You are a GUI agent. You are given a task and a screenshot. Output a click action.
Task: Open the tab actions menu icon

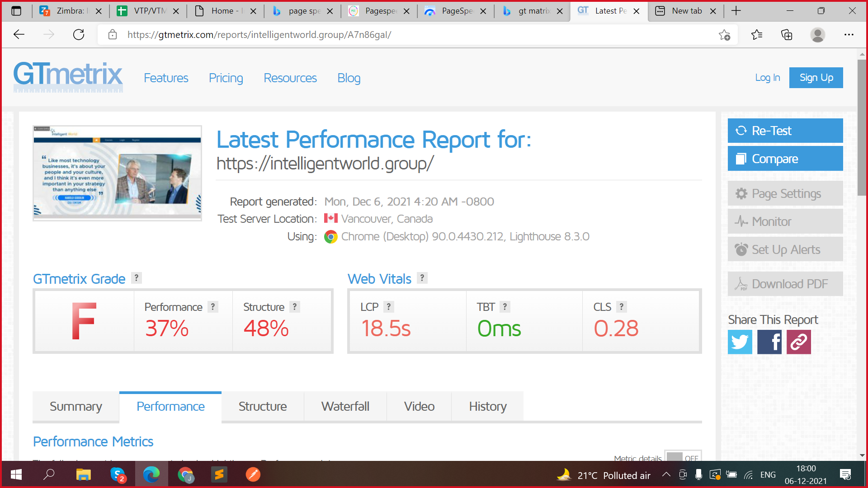coord(16,11)
